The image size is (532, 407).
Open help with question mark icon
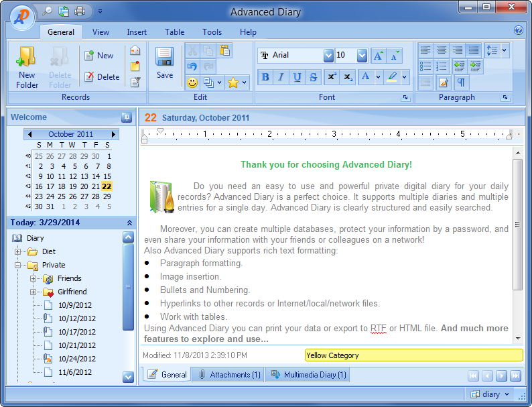point(518,30)
